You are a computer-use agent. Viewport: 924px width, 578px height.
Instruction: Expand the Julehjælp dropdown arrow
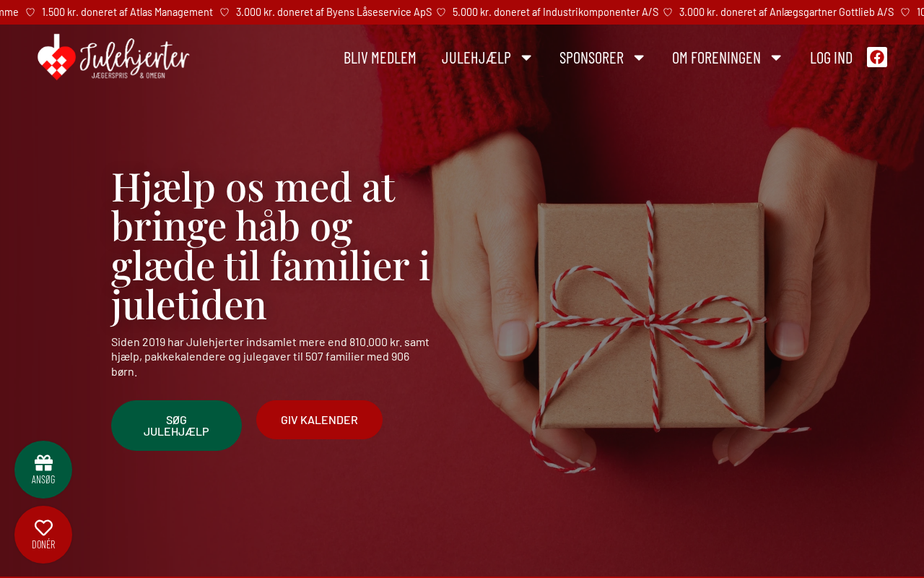527,58
